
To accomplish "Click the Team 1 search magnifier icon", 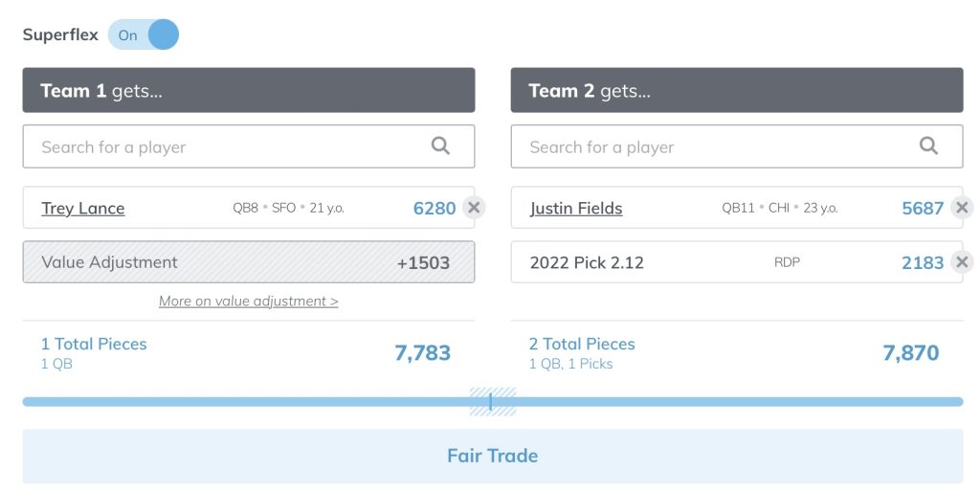I will [440, 146].
